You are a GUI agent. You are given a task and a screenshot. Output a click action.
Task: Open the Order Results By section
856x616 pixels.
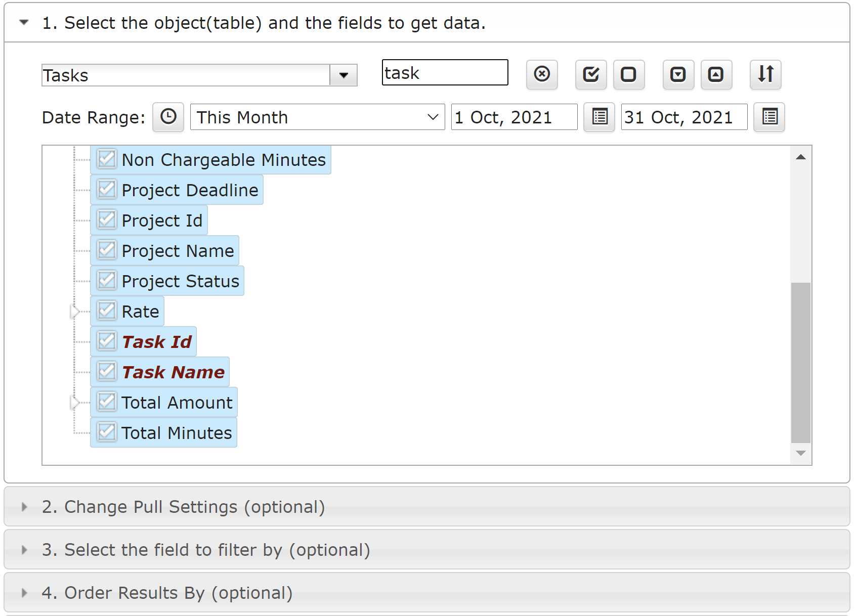click(x=167, y=593)
